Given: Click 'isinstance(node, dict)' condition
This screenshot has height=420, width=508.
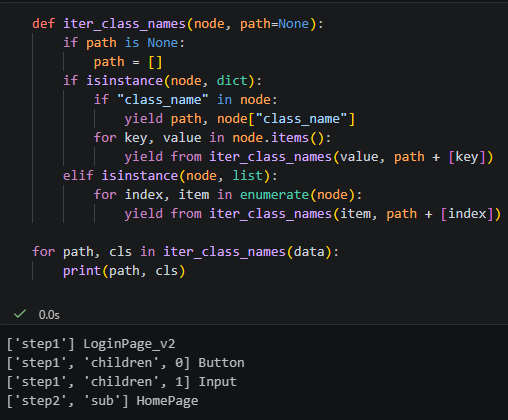Looking at the screenshot, I should point(170,81).
